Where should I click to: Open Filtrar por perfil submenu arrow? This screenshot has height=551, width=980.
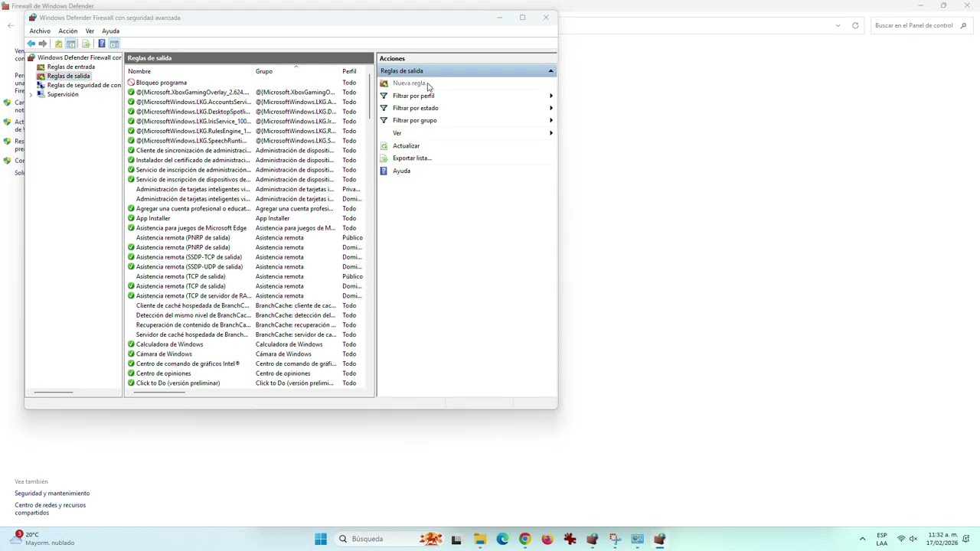coord(550,96)
